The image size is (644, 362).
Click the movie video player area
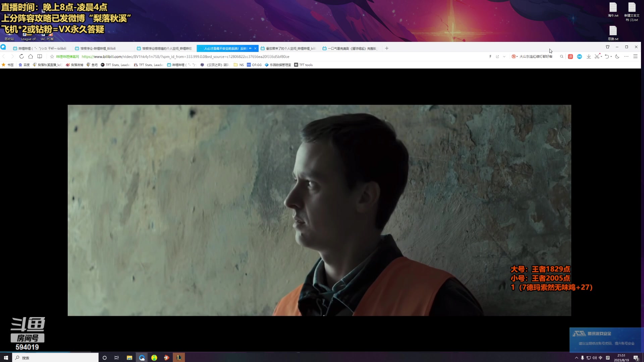click(319, 210)
